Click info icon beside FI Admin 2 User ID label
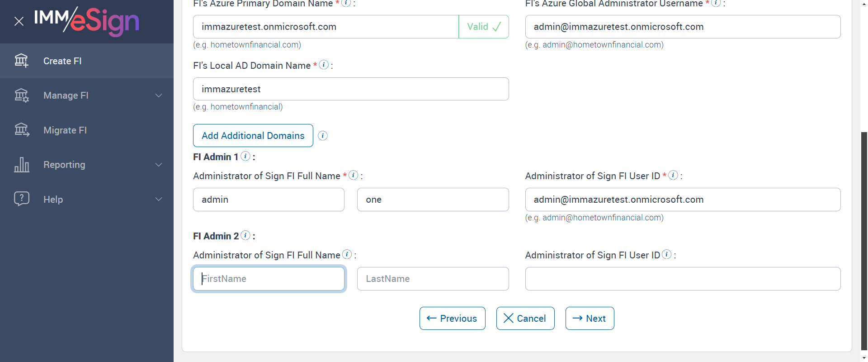 666,254
